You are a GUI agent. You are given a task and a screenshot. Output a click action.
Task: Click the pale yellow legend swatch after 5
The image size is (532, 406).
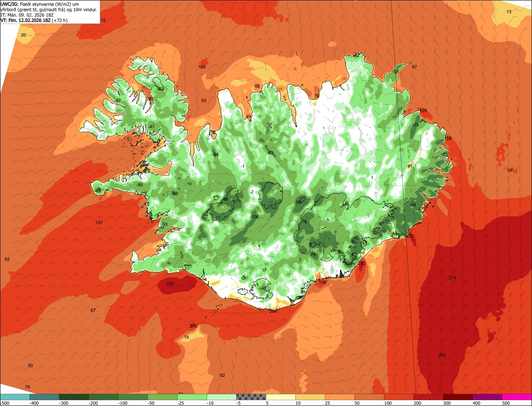coord(281,397)
